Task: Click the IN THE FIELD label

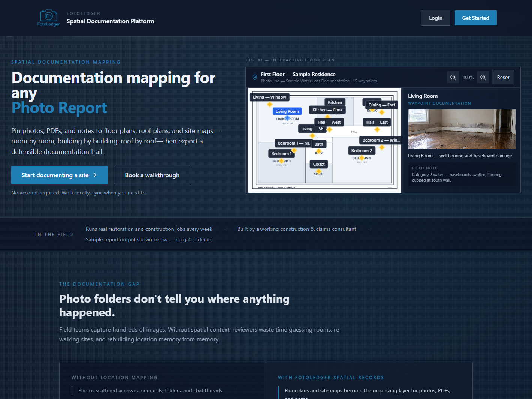Action: click(x=54, y=235)
